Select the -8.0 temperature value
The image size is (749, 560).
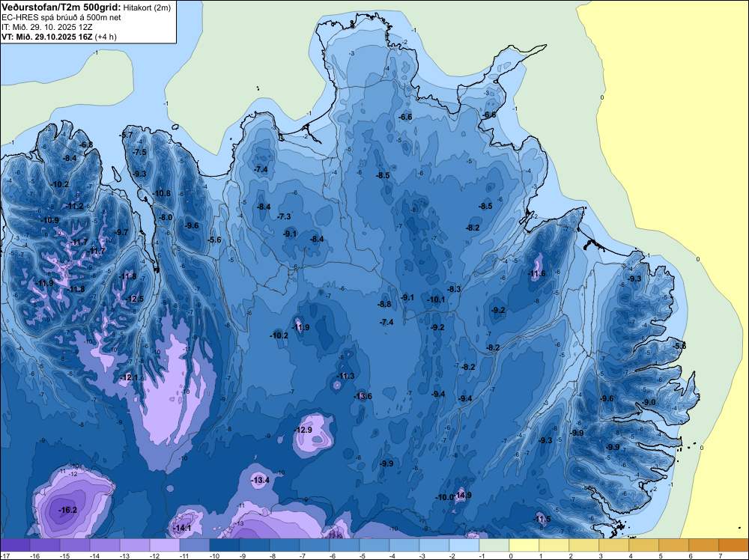click(166, 217)
